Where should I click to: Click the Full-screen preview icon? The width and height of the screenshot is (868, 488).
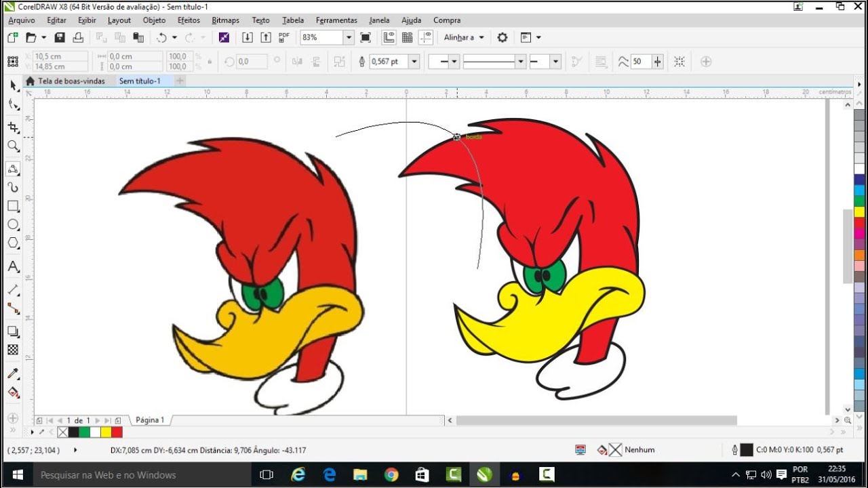[x=366, y=38]
